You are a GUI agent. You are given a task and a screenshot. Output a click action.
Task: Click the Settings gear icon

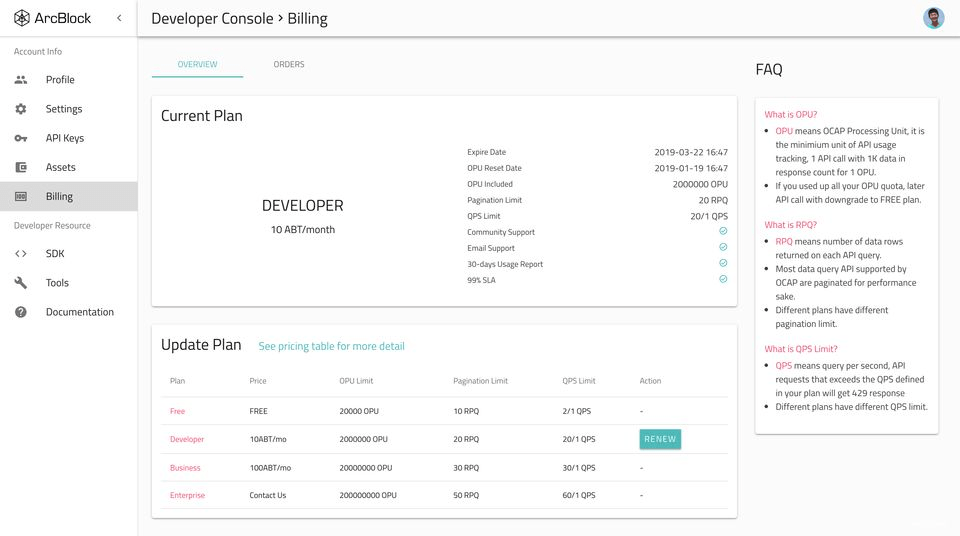pyautogui.click(x=21, y=109)
